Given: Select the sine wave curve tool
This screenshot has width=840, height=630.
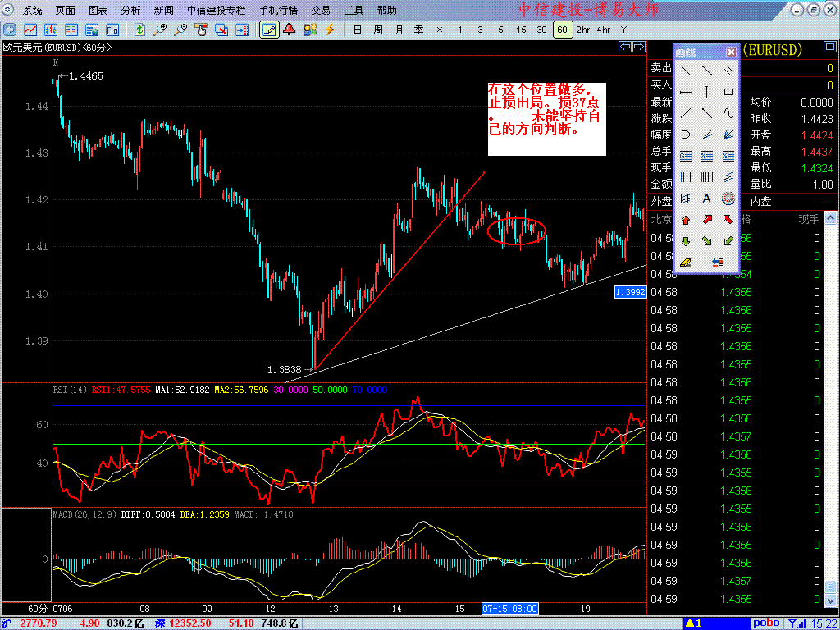Looking at the screenshot, I should click(728, 113).
